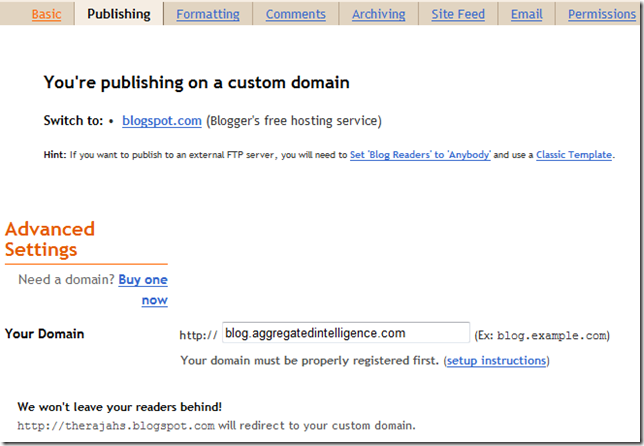Click the Your Domain field label
644x446 pixels.
coord(45,334)
